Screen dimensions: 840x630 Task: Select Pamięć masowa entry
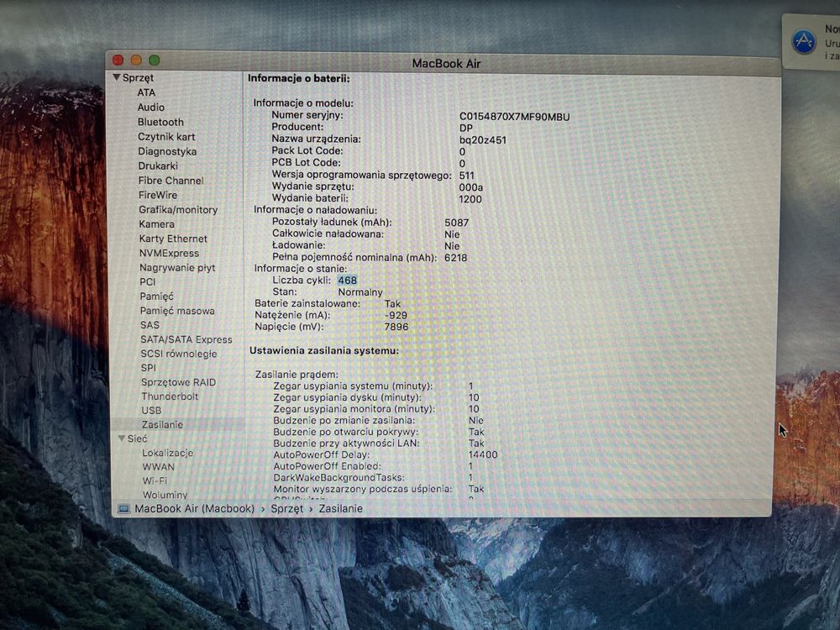point(177,311)
